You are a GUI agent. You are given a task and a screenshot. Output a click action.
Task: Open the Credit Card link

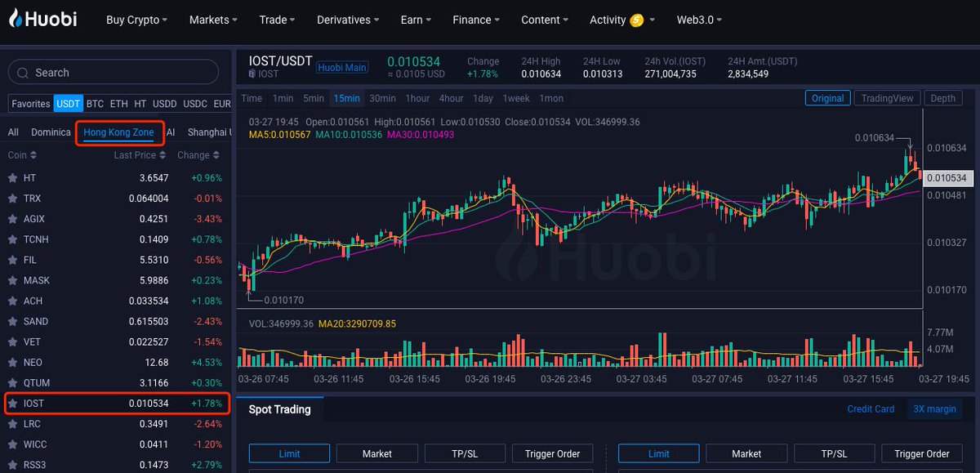(871, 409)
